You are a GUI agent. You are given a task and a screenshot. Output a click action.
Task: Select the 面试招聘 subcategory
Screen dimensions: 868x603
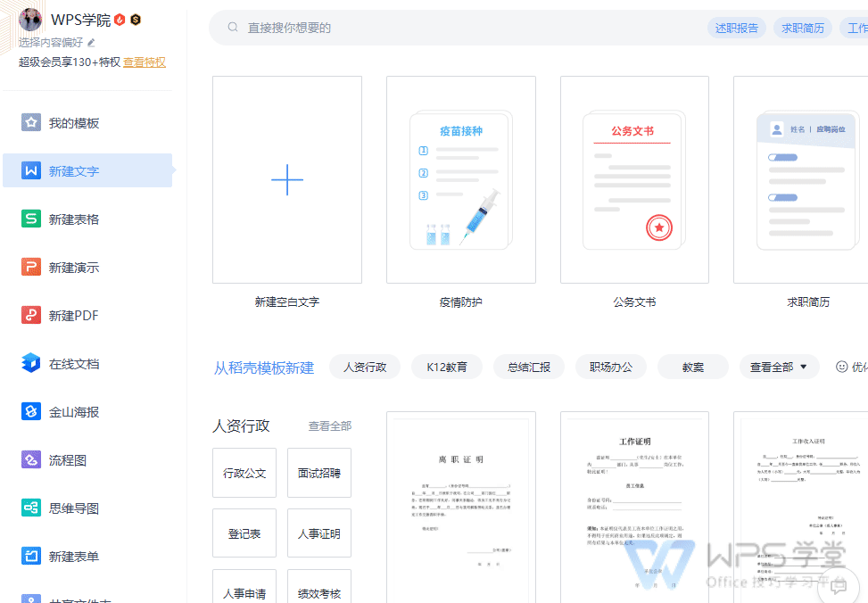[318, 473]
